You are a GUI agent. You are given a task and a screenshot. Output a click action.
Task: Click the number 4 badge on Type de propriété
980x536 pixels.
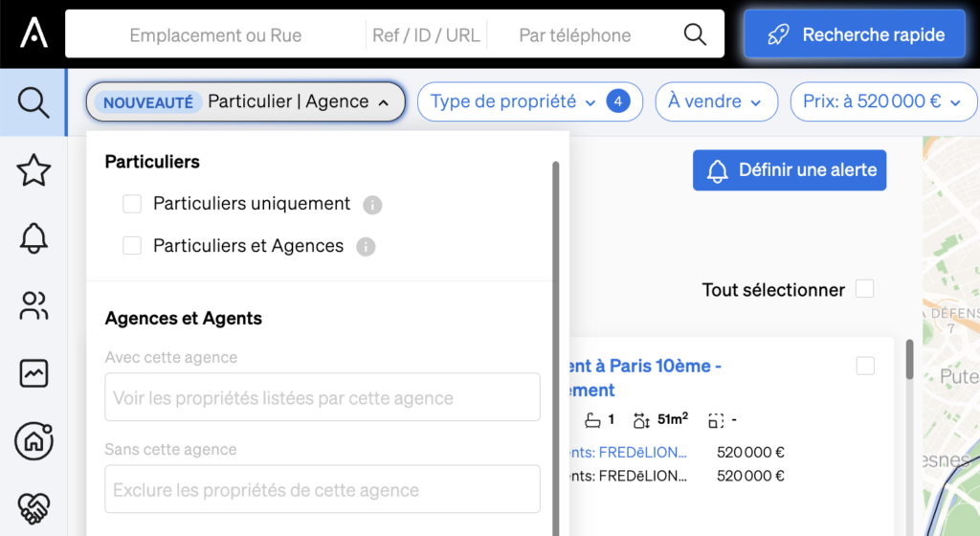point(617,101)
